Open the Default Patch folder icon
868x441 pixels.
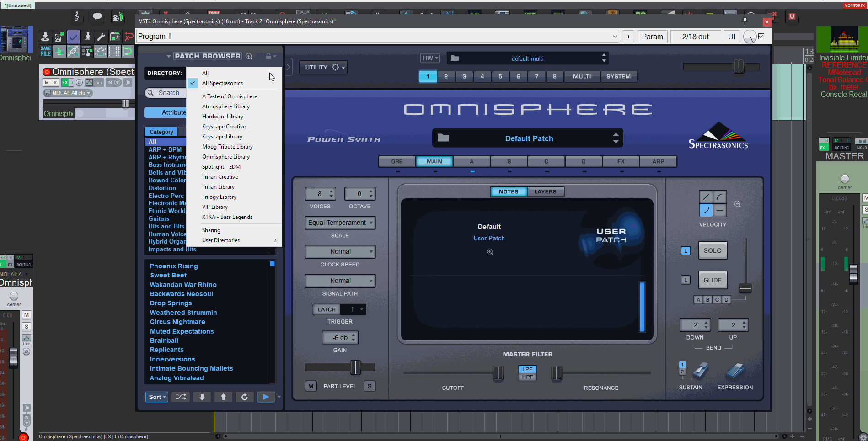443,138
